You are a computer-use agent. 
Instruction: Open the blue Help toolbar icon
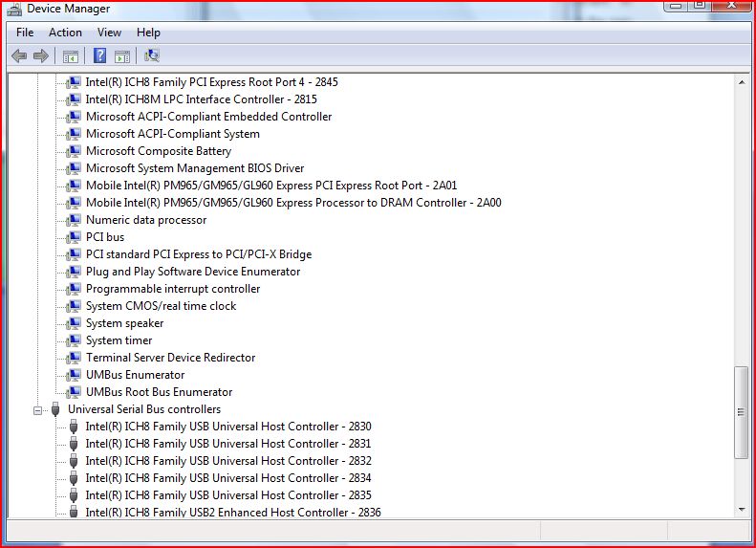coord(99,56)
